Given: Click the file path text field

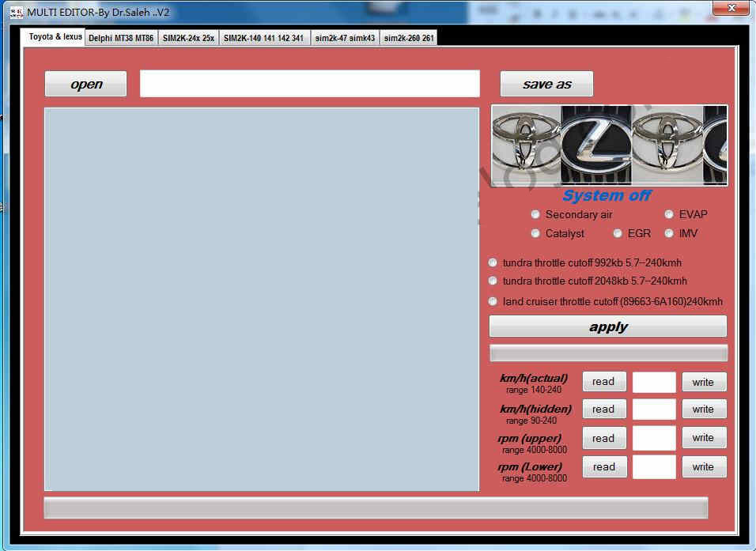Looking at the screenshot, I should point(309,84).
